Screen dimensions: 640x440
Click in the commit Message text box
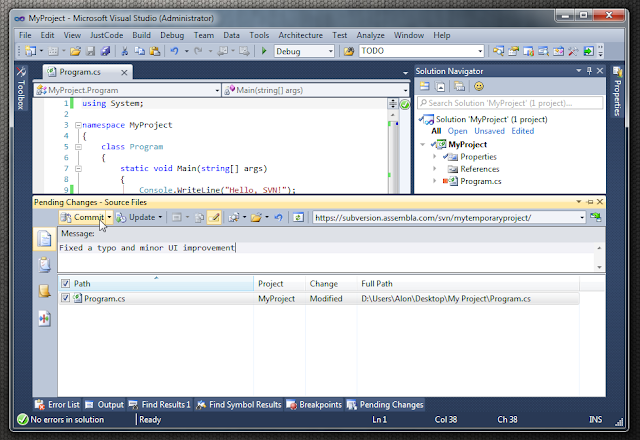point(327,257)
